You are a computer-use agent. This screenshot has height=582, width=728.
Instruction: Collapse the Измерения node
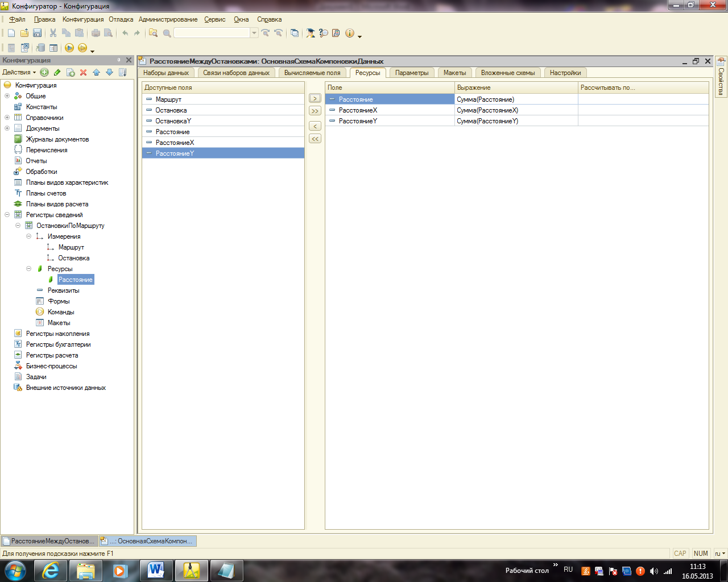click(x=28, y=236)
